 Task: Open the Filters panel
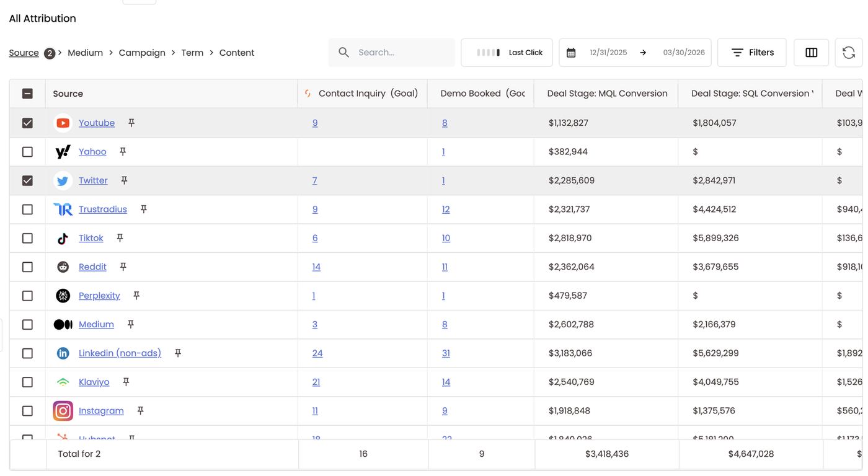[x=752, y=53]
